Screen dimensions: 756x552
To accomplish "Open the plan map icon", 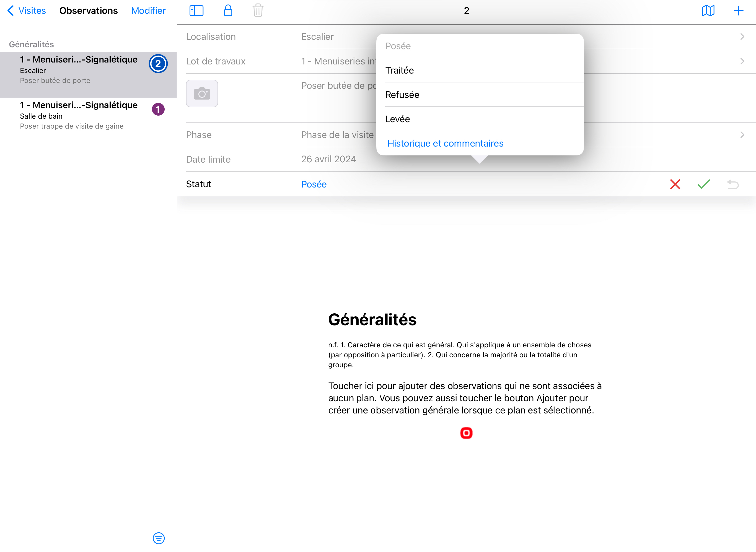I will click(x=708, y=11).
